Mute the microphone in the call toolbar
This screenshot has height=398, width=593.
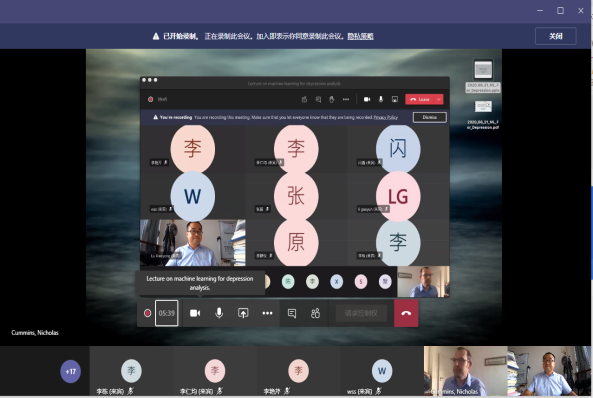pyautogui.click(x=219, y=313)
